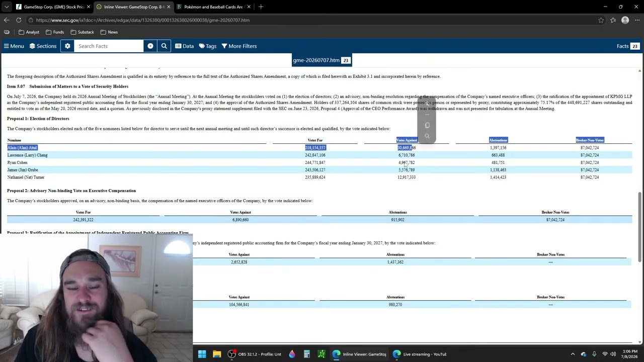Open the Funds bookmarks folder
644x362 pixels.
[55, 32]
